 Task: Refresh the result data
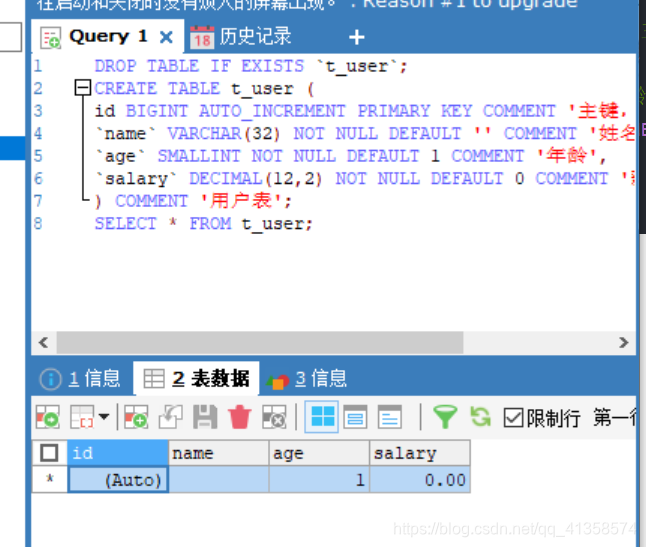[480, 417]
